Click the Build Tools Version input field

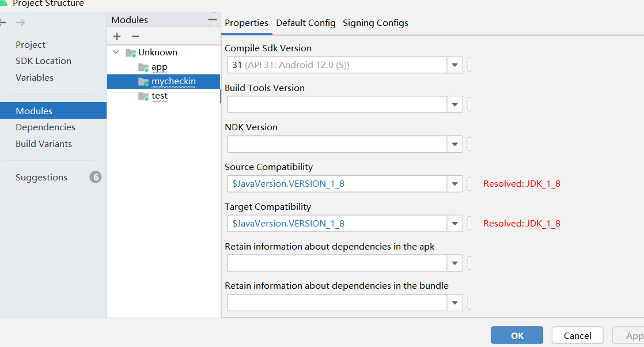pyautogui.click(x=337, y=105)
